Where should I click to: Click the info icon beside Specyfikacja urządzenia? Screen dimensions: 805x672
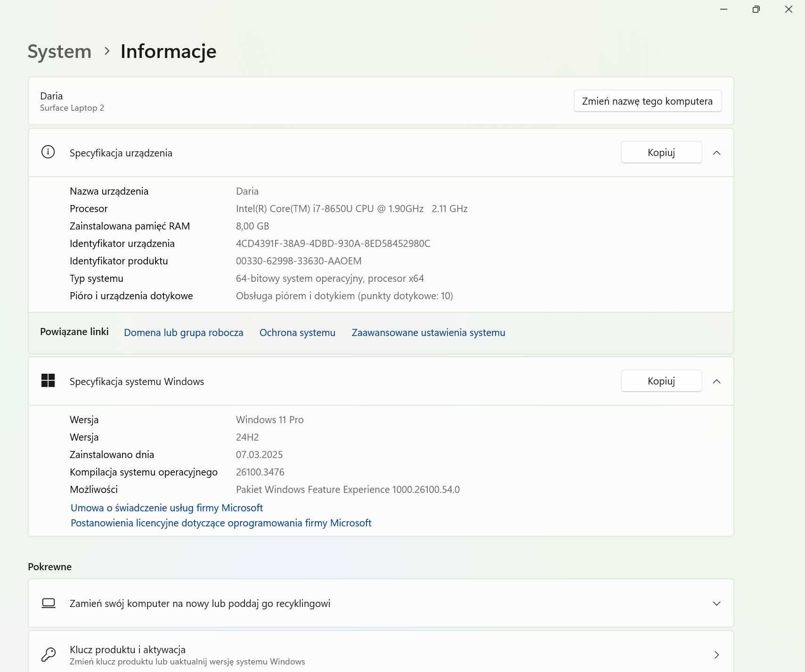coord(48,152)
